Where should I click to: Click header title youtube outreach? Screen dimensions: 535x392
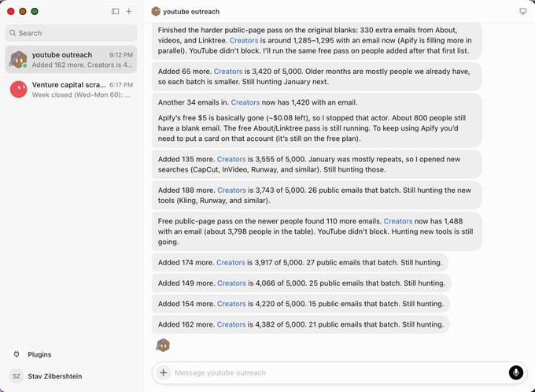191,12
